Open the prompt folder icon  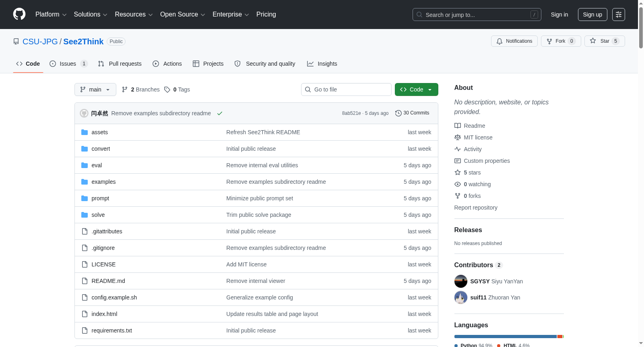85,198
